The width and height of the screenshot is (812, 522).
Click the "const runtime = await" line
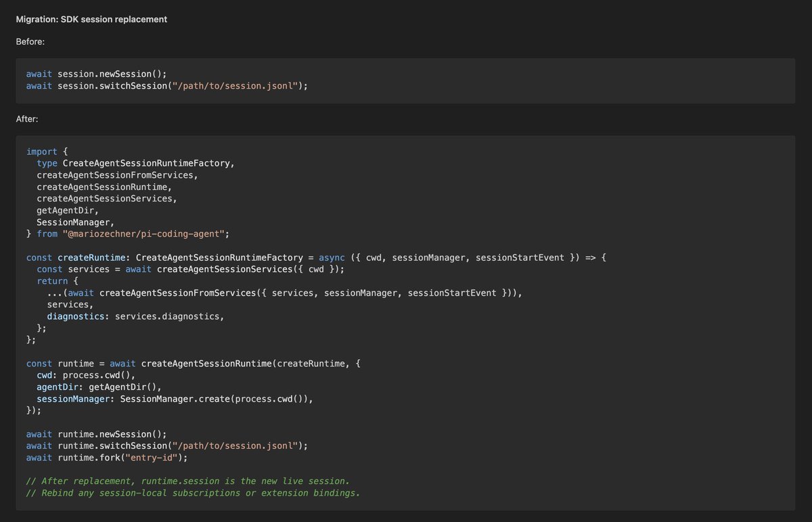coord(194,363)
